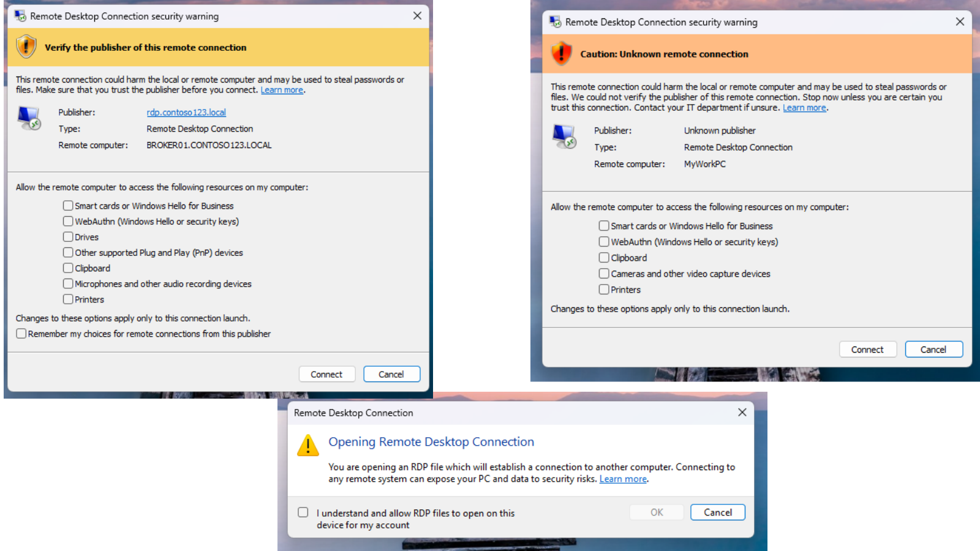Enable Printers checkbox in Verify publisher dialog
The height and width of the screenshot is (551, 980).
tap(68, 299)
